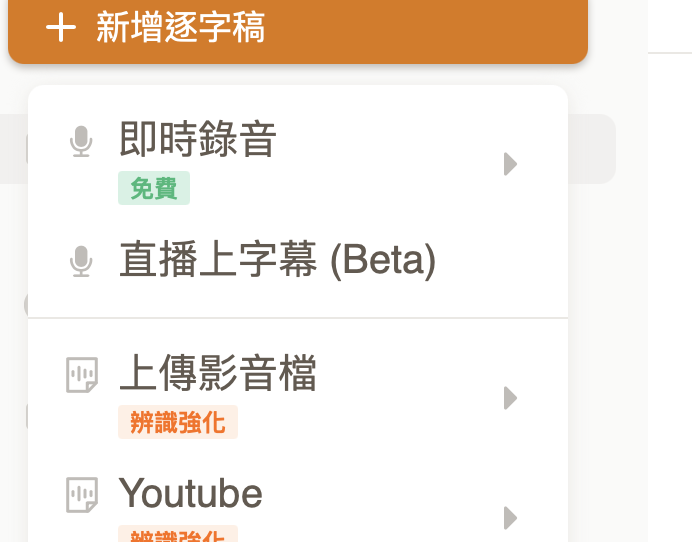Click the green 免費 badge
692x542 pixels.
click(153, 189)
